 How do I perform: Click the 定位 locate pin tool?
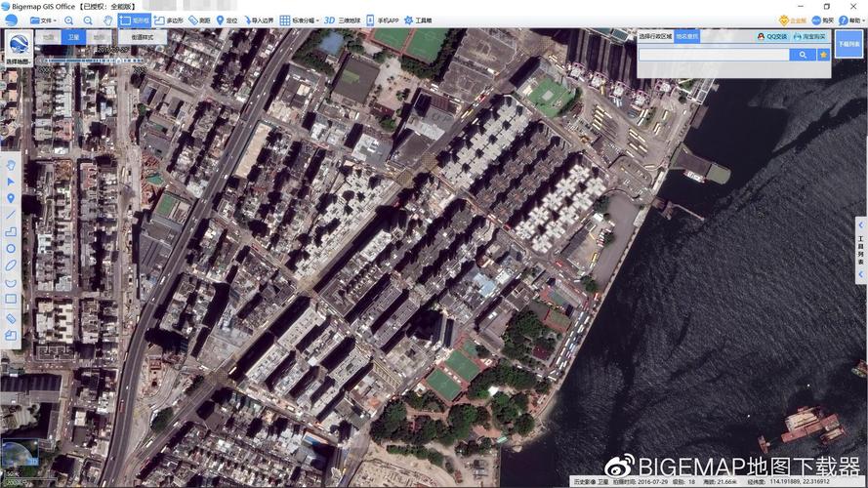coord(227,20)
